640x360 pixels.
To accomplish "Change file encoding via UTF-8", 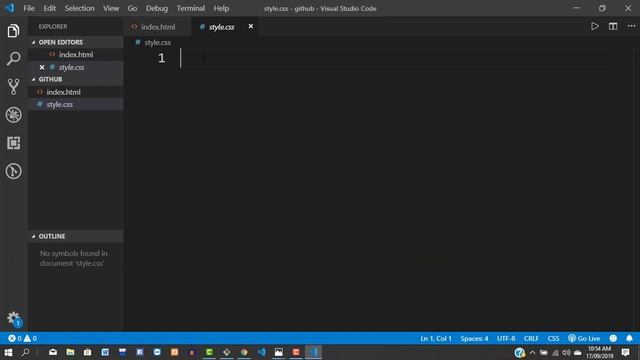I will pyautogui.click(x=506, y=338).
